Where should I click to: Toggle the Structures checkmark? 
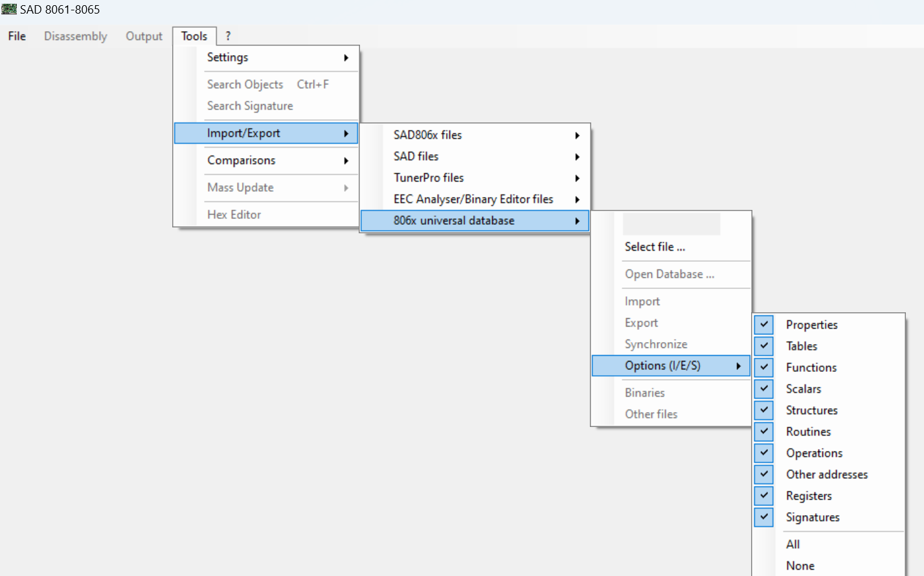[764, 410]
